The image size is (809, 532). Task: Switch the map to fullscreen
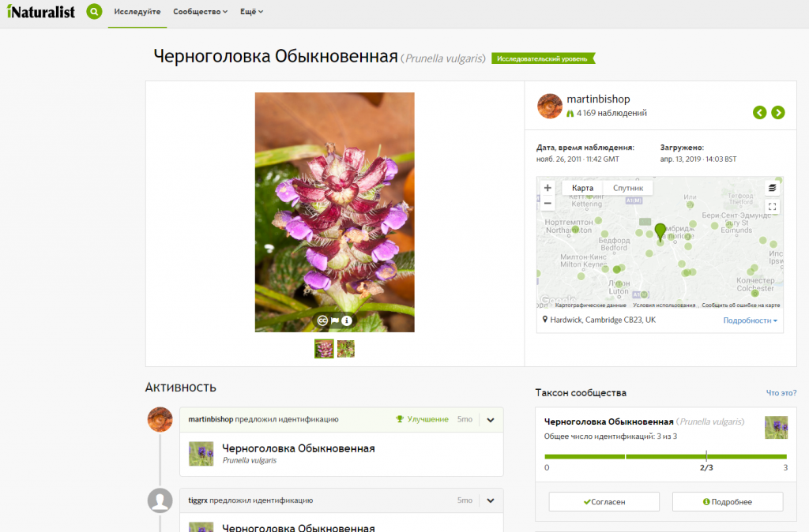772,207
